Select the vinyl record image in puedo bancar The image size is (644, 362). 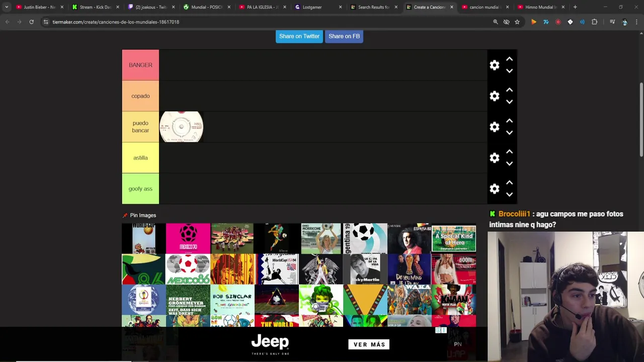[182, 127]
